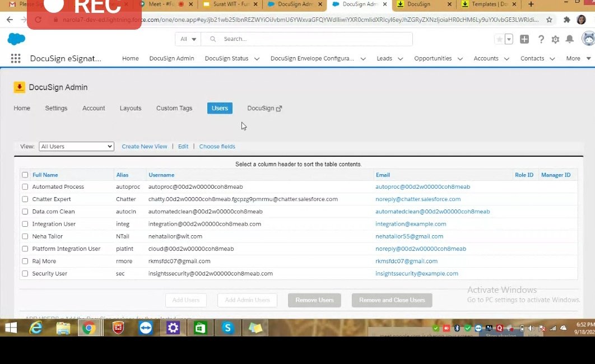View the notifications bell
595x364 pixels.
point(570,39)
